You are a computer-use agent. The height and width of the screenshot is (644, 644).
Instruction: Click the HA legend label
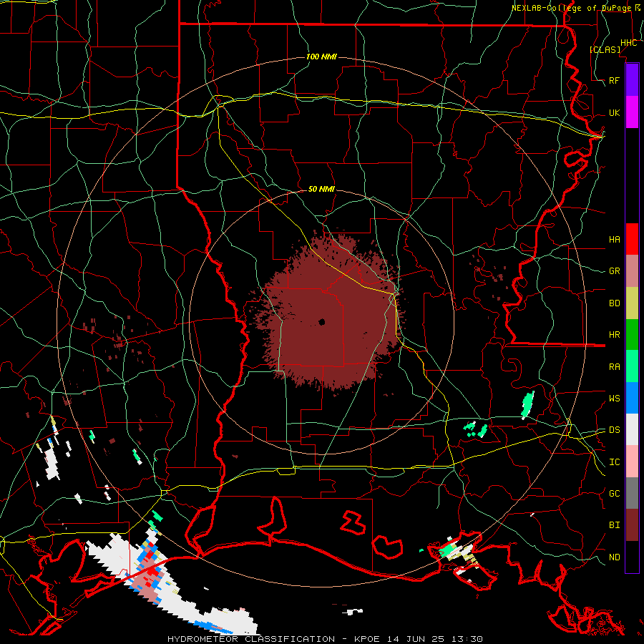coord(614,239)
